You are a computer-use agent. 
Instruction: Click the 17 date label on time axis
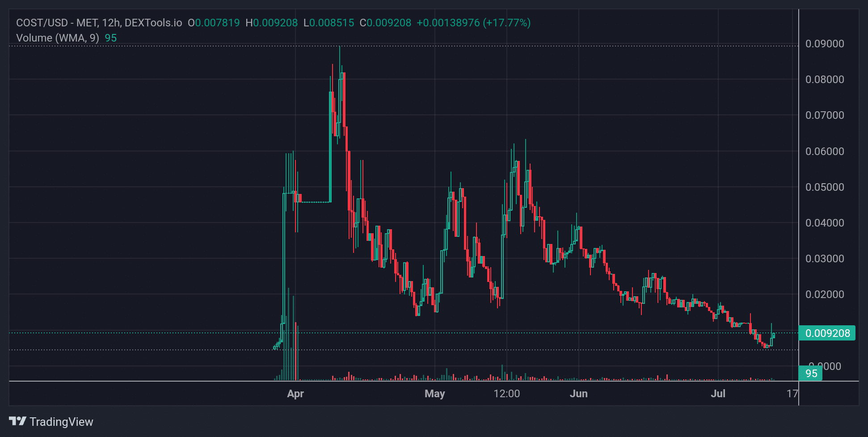point(792,394)
